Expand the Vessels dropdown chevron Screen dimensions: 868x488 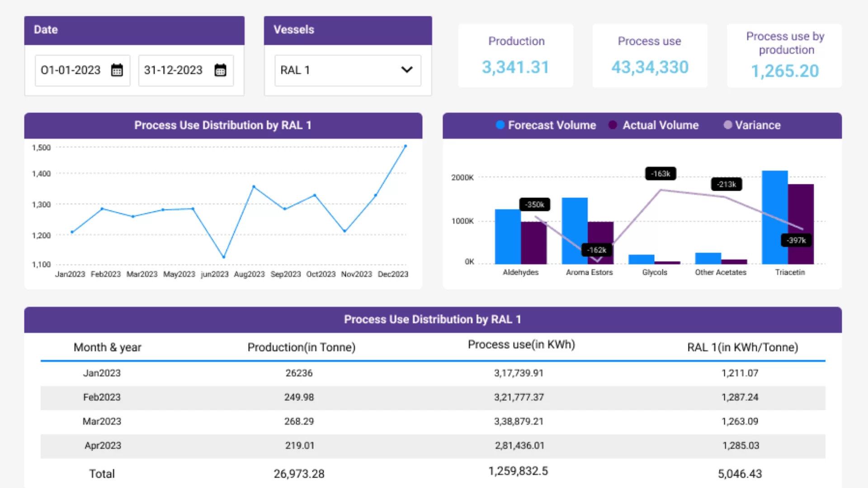point(407,70)
